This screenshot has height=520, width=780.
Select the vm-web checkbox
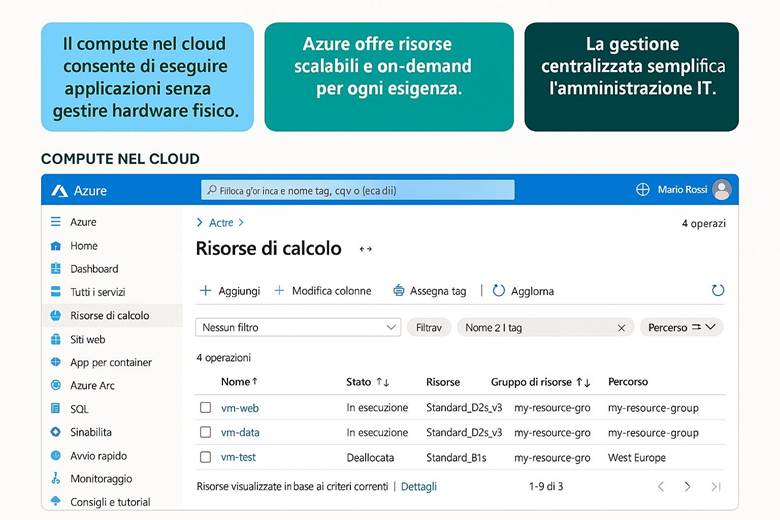[205, 408]
